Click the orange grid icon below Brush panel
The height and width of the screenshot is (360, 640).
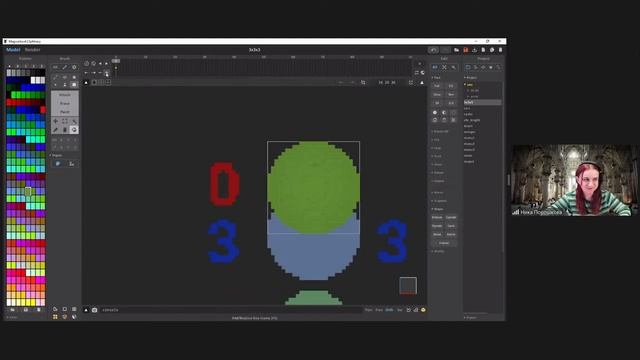(x=55, y=317)
